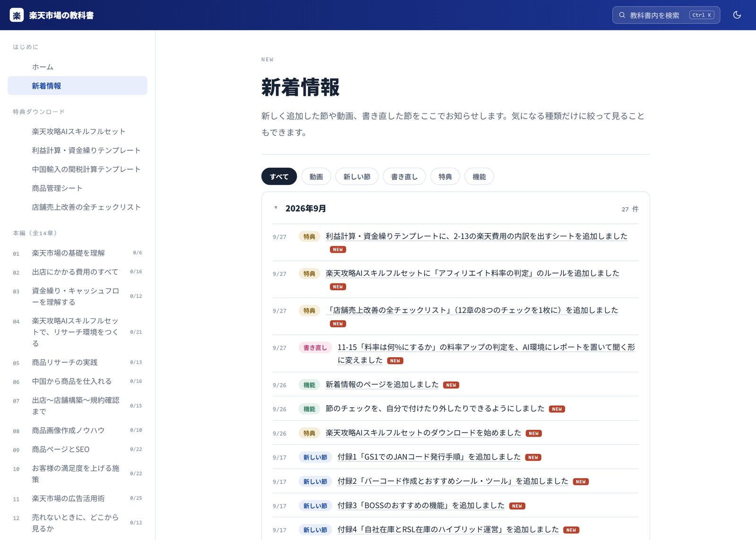
Task: Filter list to 特典 items
Action: click(445, 177)
